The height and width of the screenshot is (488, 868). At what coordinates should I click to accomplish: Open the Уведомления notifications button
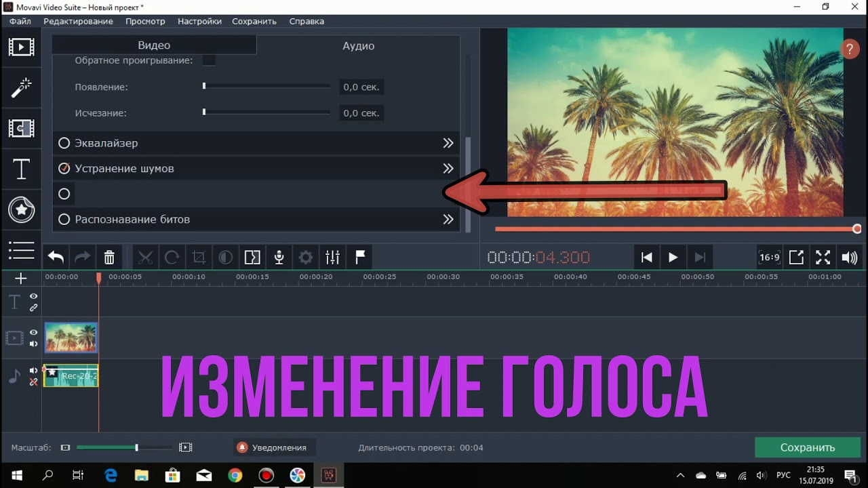[272, 447]
